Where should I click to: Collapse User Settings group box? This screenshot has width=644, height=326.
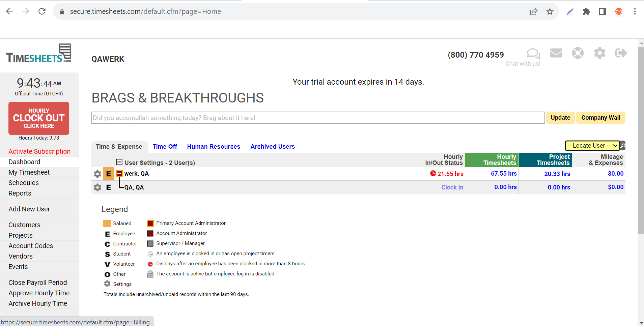click(119, 162)
